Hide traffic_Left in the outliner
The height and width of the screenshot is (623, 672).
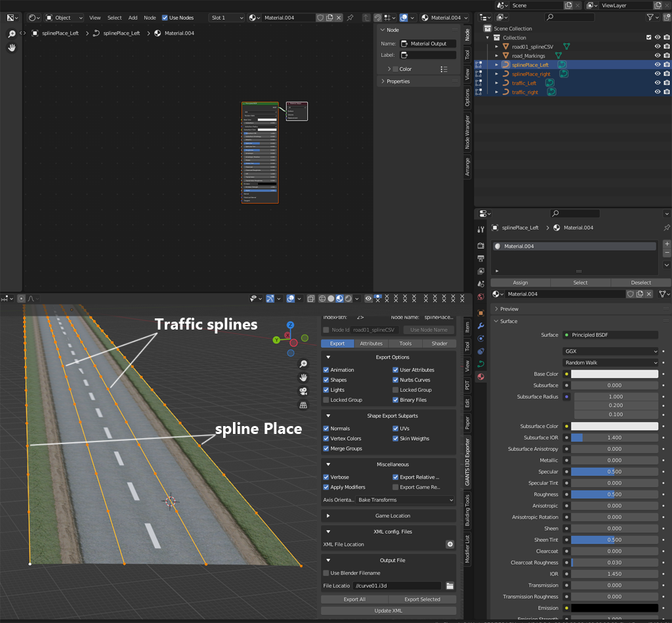[x=657, y=83]
